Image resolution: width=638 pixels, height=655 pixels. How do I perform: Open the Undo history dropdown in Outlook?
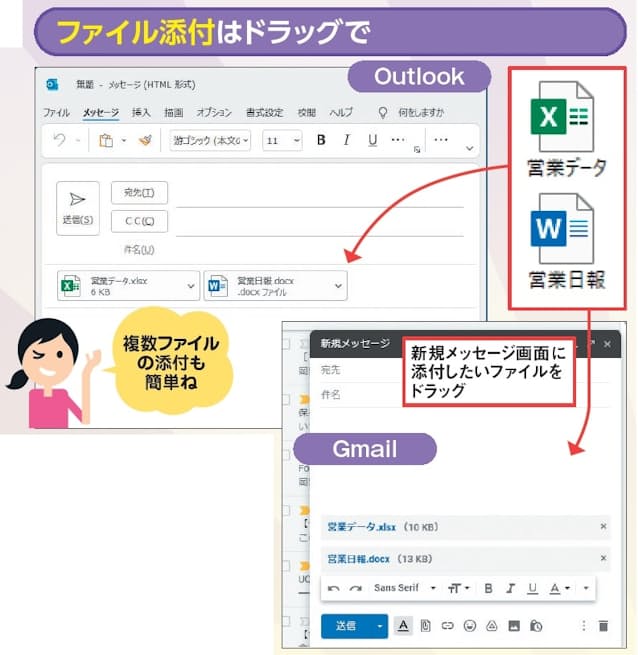[x=78, y=141]
